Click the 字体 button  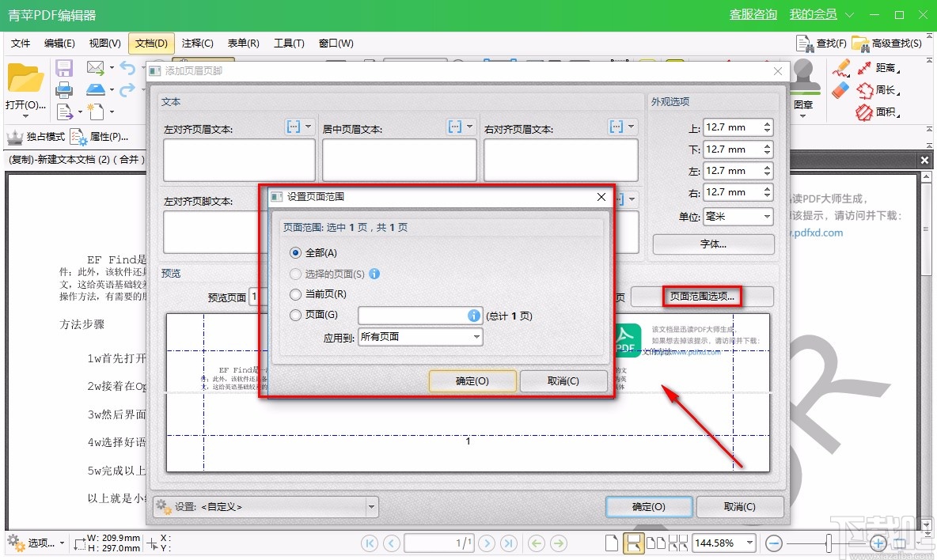pyautogui.click(x=712, y=244)
